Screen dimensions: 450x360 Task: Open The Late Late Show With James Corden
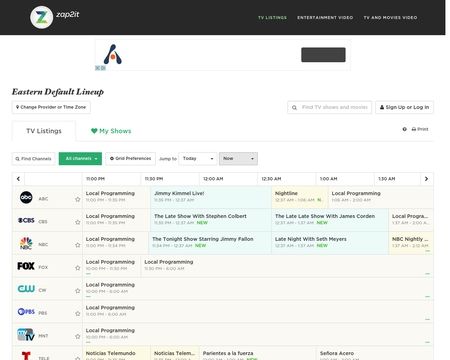point(330,219)
